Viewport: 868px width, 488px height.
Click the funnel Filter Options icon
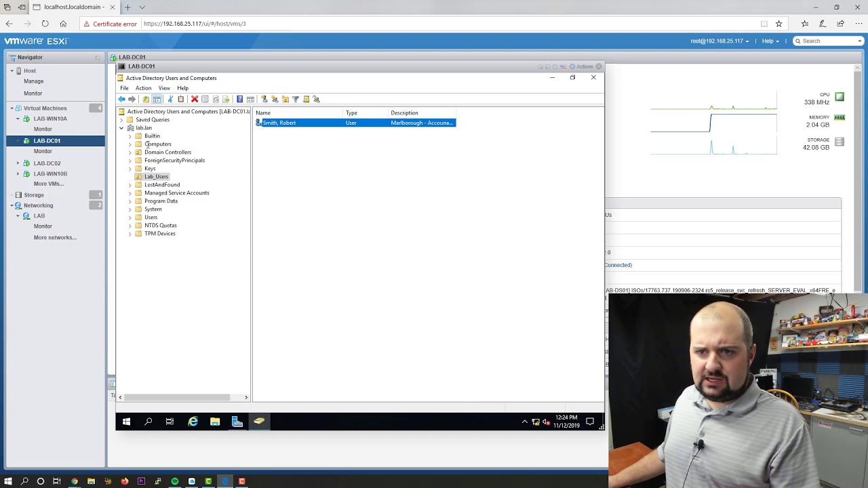pyautogui.click(x=296, y=99)
